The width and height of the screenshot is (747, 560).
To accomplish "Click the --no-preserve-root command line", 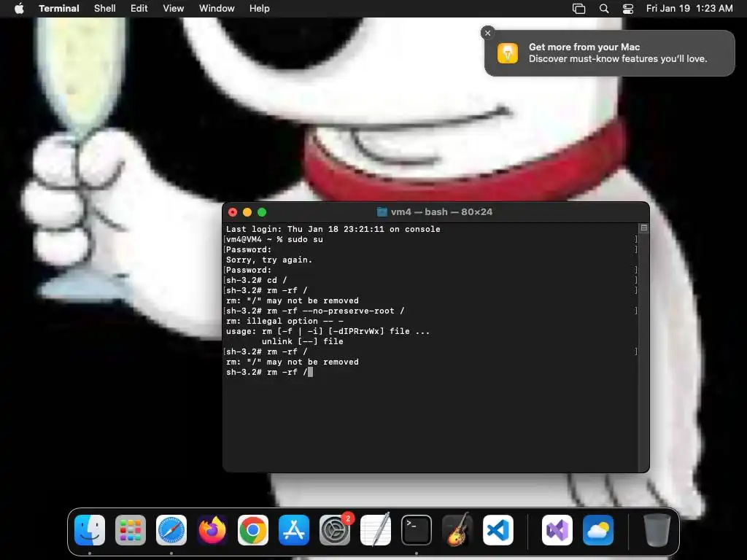I will tap(315, 311).
